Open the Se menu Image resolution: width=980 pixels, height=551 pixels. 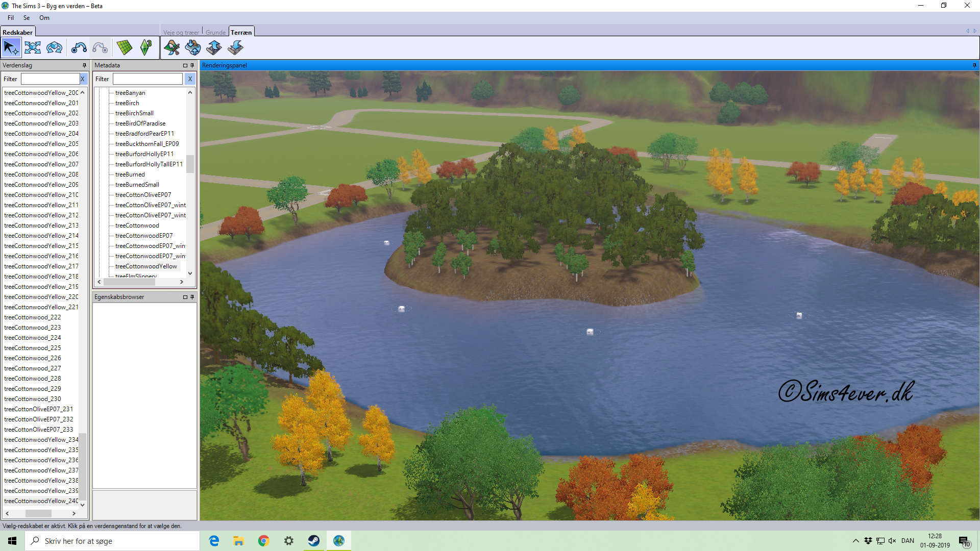click(x=27, y=18)
